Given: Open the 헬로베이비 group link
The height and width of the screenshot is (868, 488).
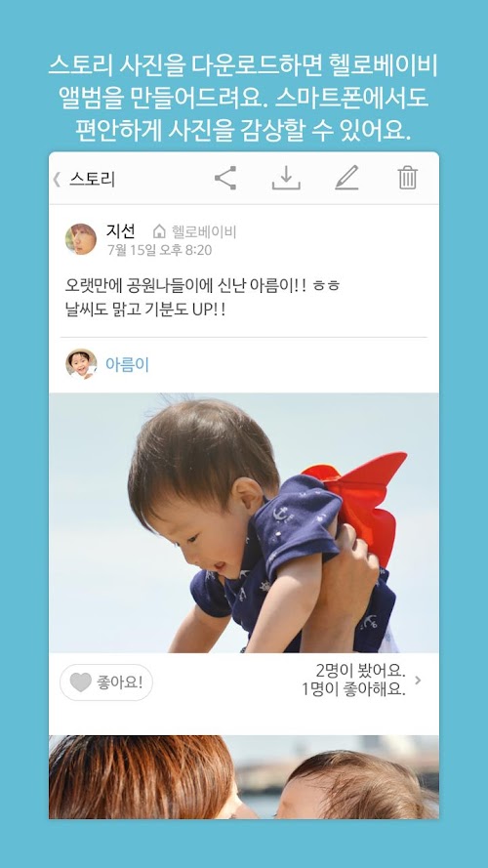Looking at the screenshot, I should [204, 231].
